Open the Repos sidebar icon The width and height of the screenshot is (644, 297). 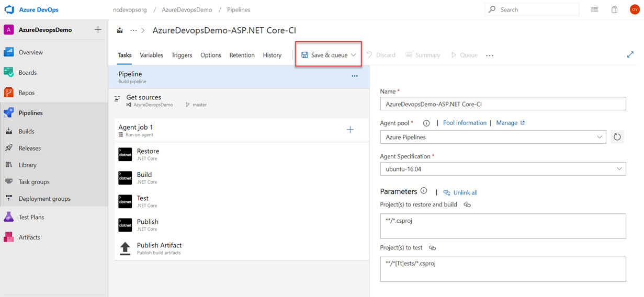(x=9, y=93)
